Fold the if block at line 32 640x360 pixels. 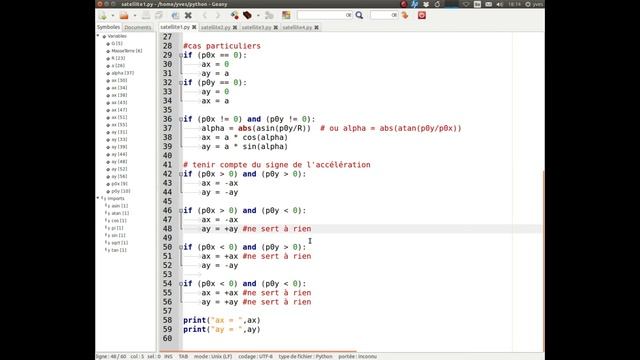point(181,82)
